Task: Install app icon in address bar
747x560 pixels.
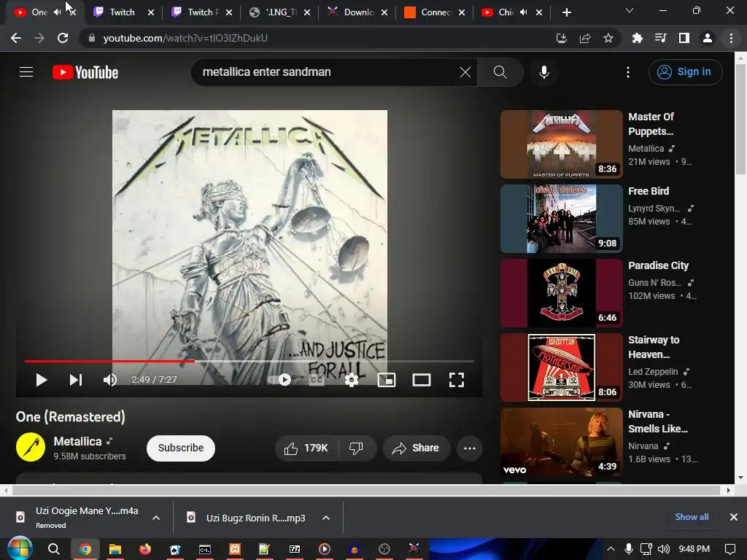Action: point(561,38)
